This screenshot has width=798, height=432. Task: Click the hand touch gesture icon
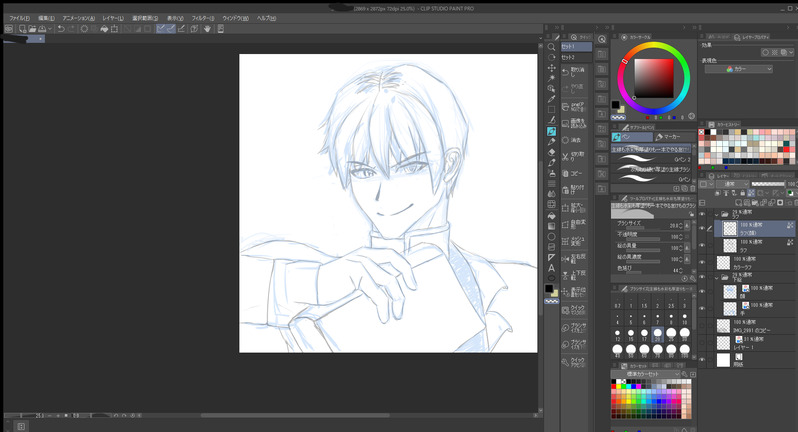(207, 29)
